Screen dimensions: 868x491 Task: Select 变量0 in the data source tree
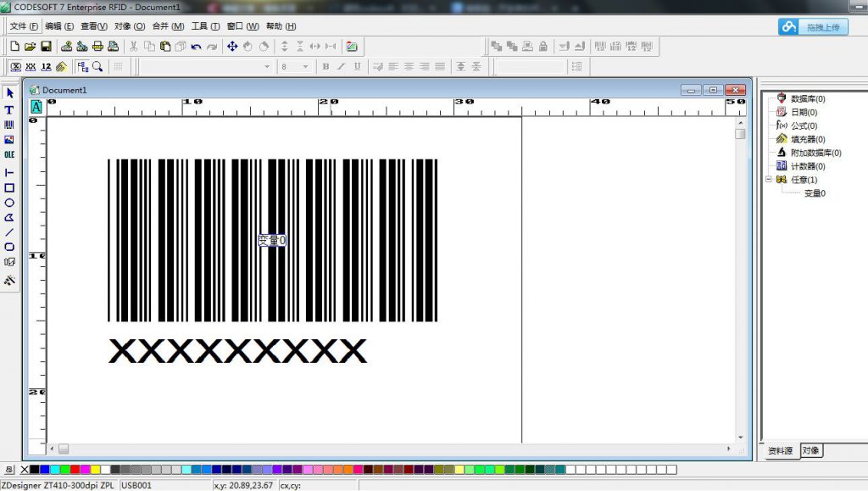[x=815, y=193]
